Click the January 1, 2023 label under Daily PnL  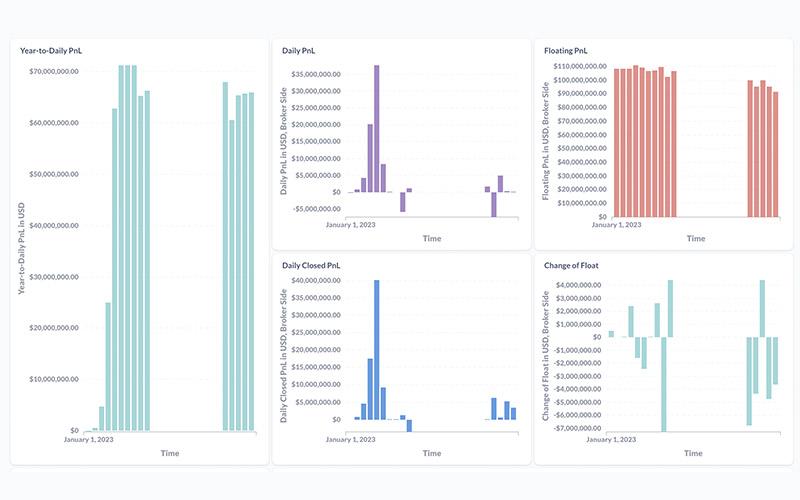click(351, 224)
